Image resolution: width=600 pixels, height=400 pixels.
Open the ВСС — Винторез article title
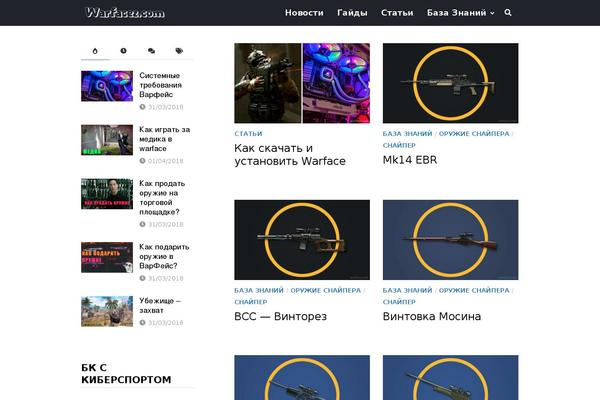pos(280,317)
